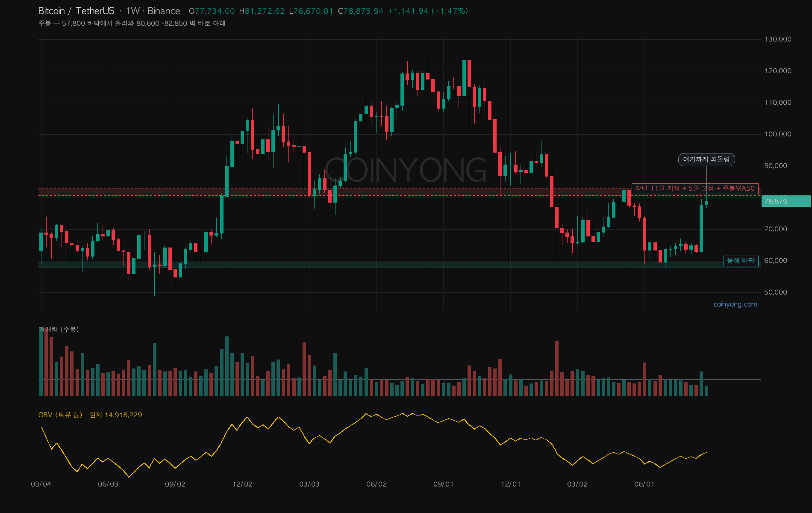Click the 50,000 price axis label
Image resolution: width=812 pixels, height=513 pixels.
pyautogui.click(x=776, y=292)
